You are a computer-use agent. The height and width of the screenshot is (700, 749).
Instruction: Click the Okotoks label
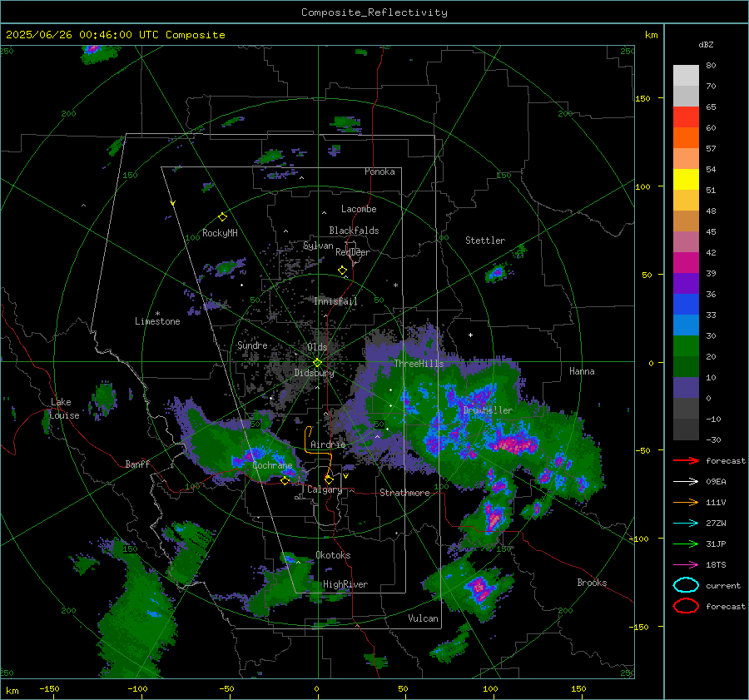click(x=333, y=555)
